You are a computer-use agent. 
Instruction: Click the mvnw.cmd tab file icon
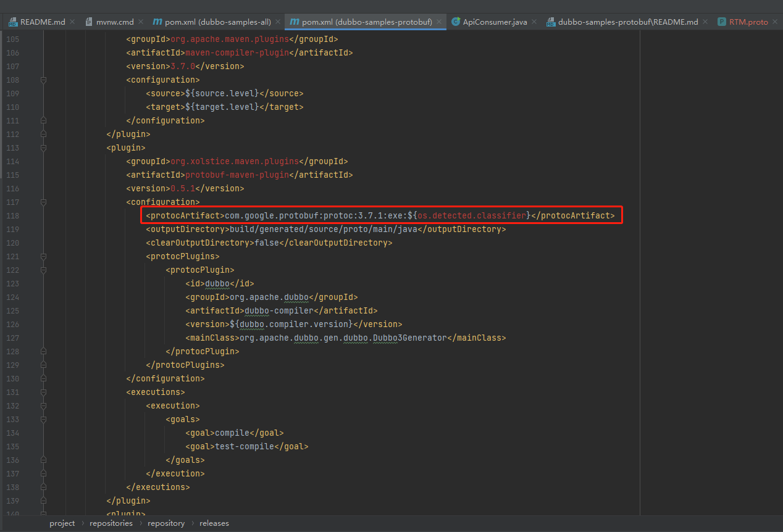click(x=90, y=22)
